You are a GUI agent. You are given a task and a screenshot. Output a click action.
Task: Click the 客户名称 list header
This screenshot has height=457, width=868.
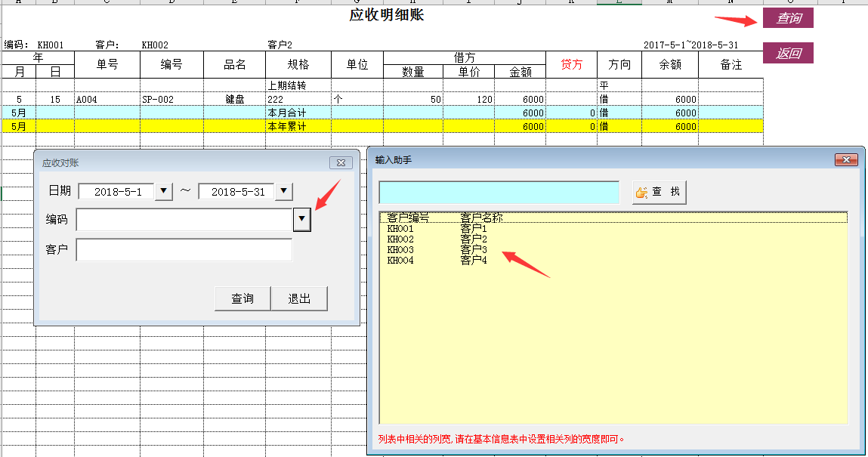point(482,218)
